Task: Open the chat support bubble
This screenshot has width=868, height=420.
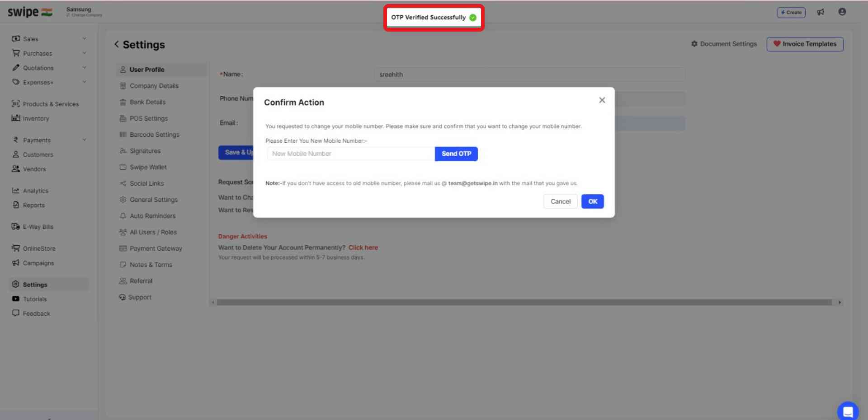Action: click(848, 411)
